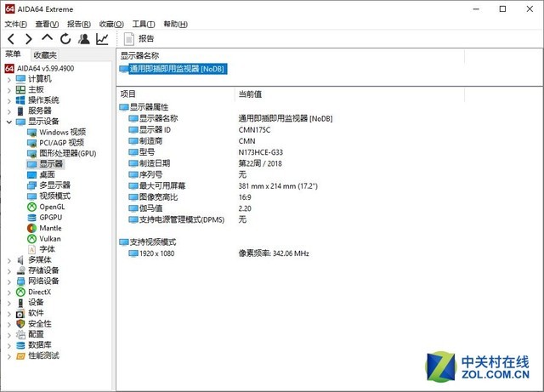Expand the 操作系统 tree node

[x=9, y=101]
